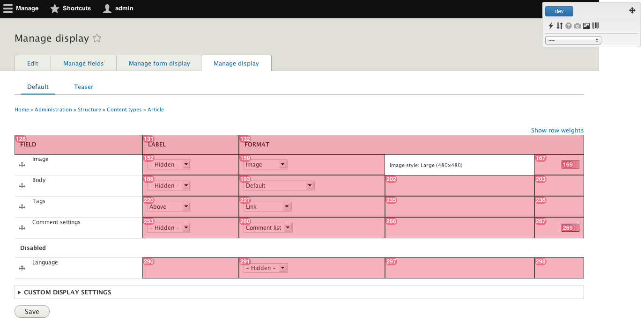The height and width of the screenshot is (329, 644).
Task: Open the Shortcuts star menu
Action: (x=71, y=8)
